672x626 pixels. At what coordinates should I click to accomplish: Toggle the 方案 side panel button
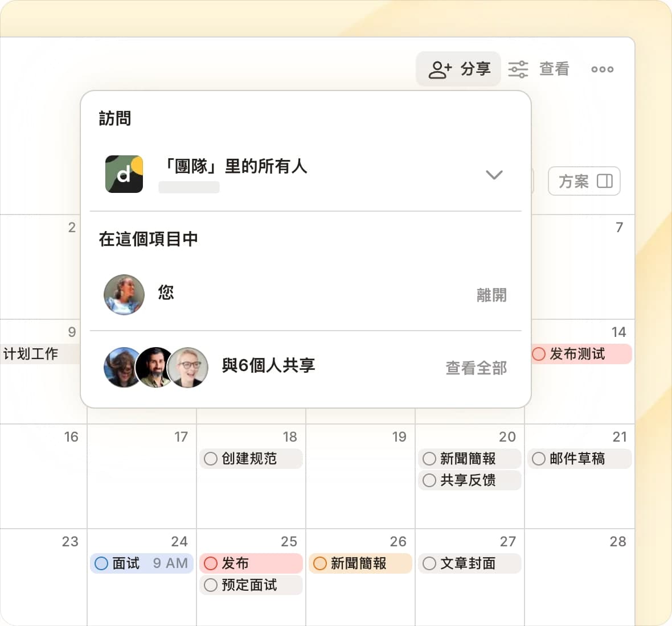(584, 181)
